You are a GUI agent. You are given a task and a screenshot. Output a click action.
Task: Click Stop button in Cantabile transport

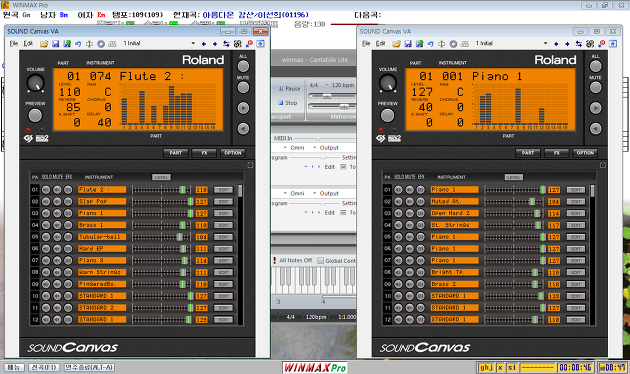(288, 103)
